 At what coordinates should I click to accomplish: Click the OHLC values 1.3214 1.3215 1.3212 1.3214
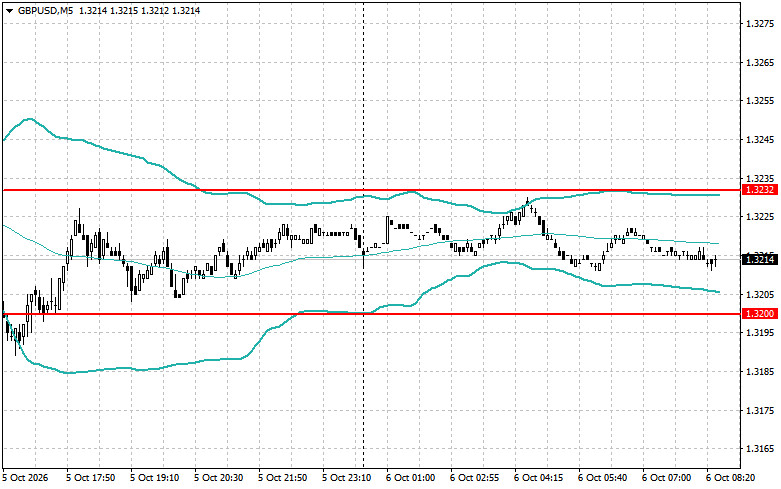pyautogui.click(x=139, y=10)
